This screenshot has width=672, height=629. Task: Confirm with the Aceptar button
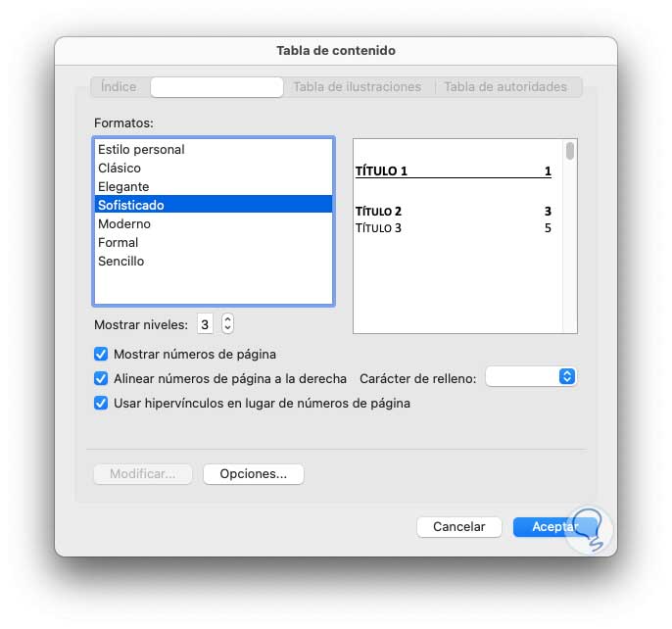click(x=553, y=527)
